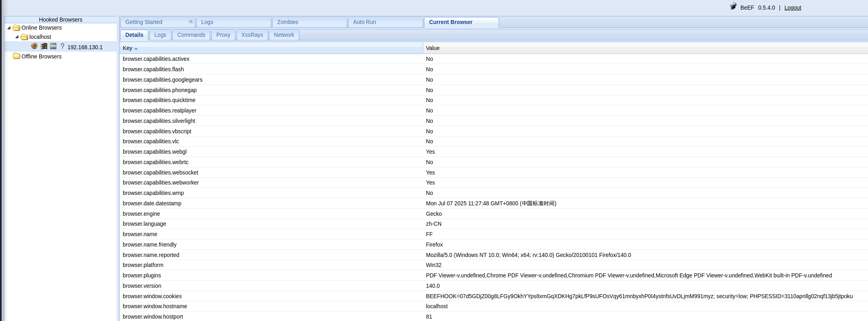Click the browser.capabilities.webgl key
The height and width of the screenshot is (321, 868).
pyautogui.click(x=155, y=152)
